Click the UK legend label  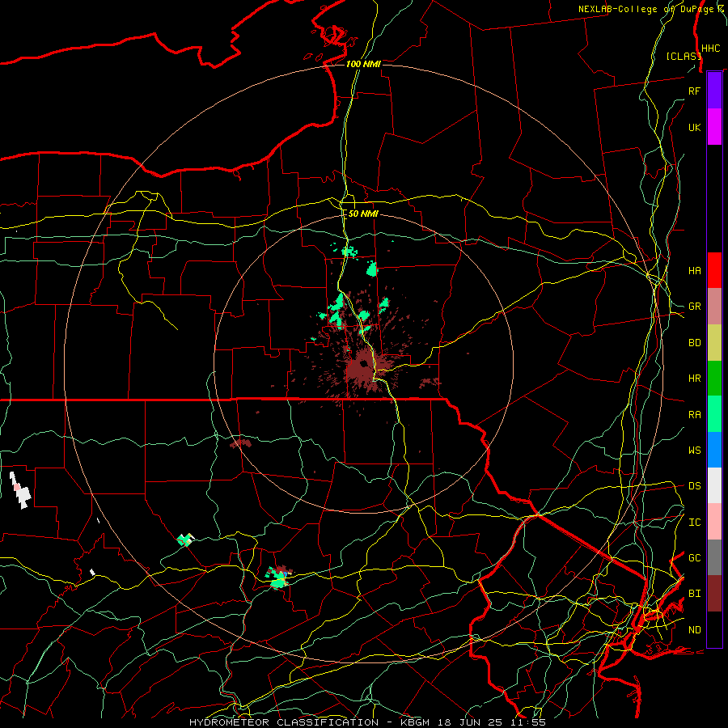click(x=694, y=127)
